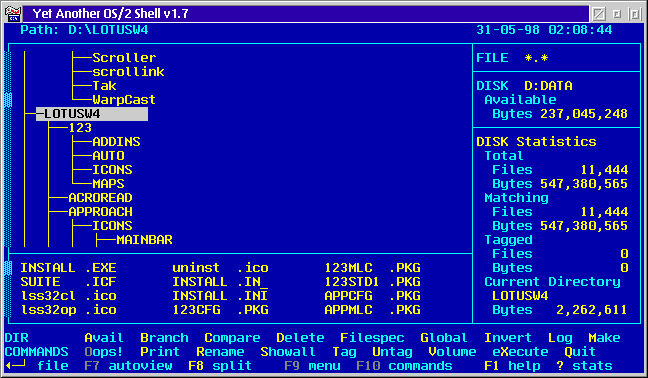This screenshot has height=378, width=648.
Task: Click the Enter file option
Action: 36,366
